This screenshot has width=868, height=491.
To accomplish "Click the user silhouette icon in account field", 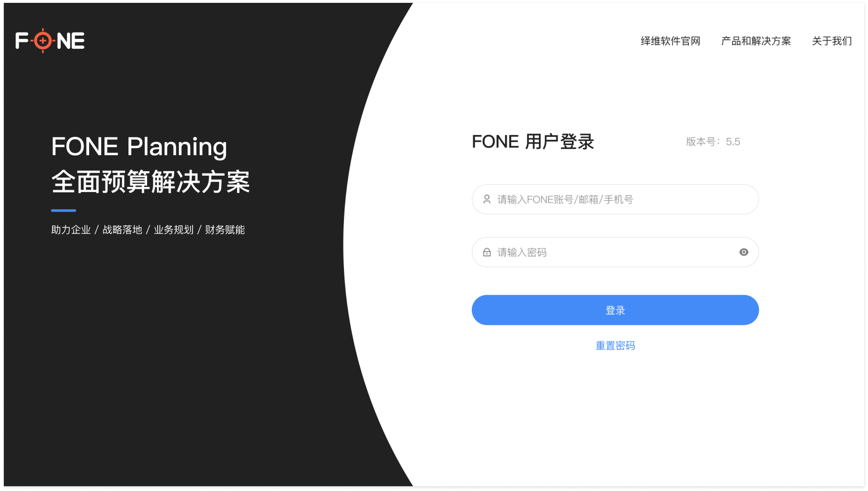I will (487, 199).
